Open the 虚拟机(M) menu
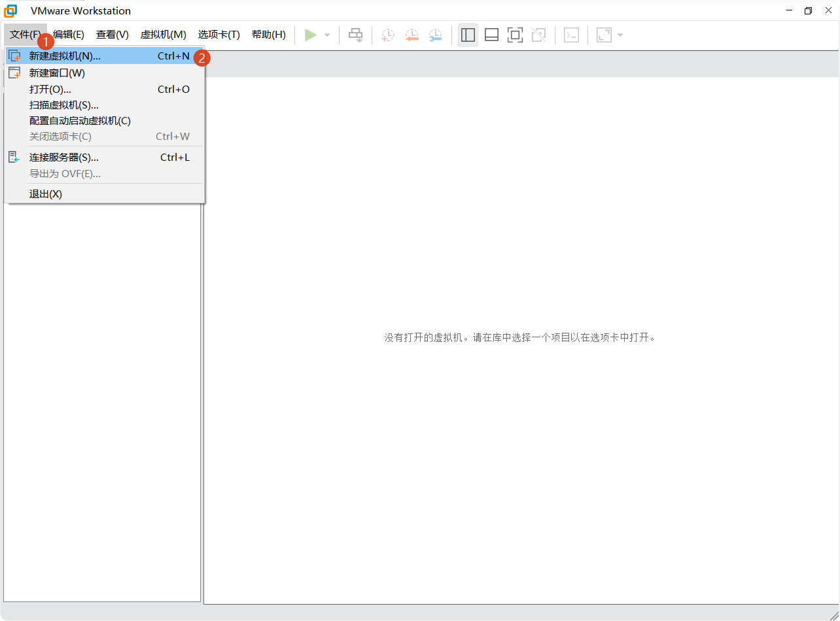The width and height of the screenshot is (840, 621). tap(164, 35)
